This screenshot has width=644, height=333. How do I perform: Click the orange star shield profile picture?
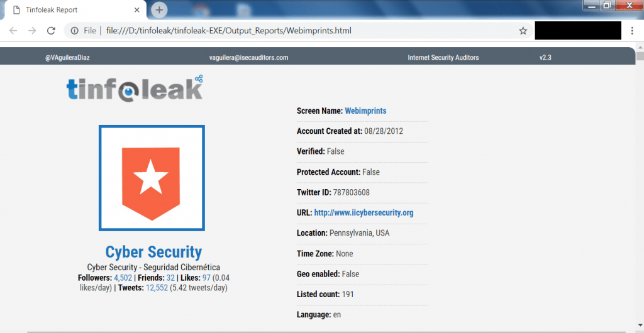(152, 178)
